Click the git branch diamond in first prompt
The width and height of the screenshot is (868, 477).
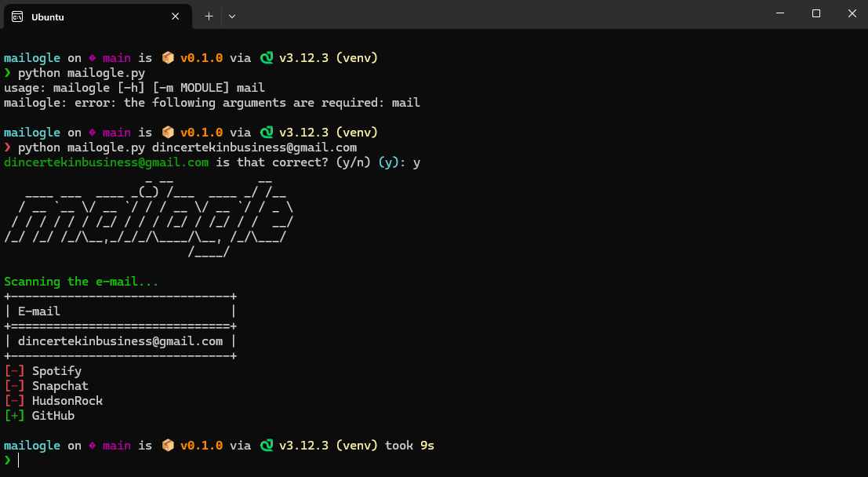coord(92,57)
